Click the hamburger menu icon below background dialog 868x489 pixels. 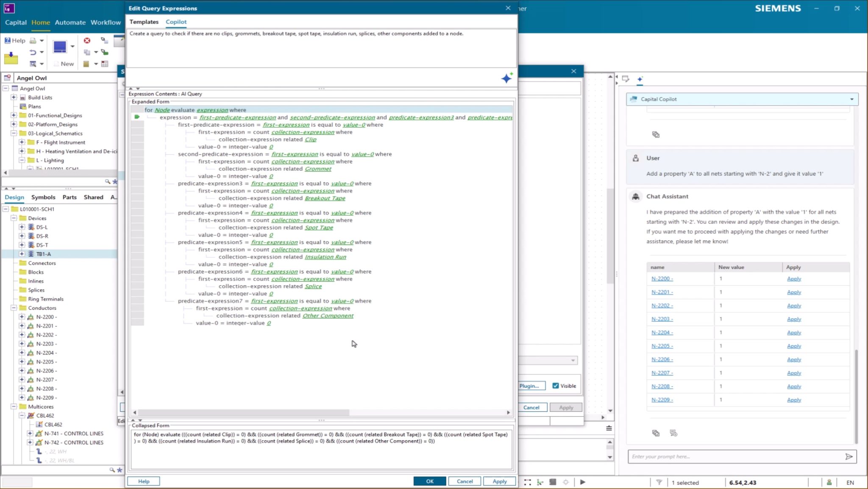[x=609, y=428]
